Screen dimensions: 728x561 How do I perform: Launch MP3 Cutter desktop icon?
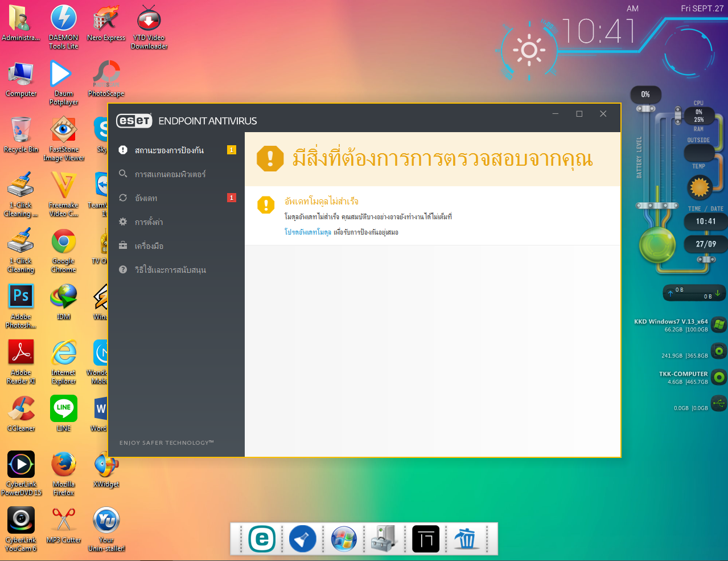point(64,525)
